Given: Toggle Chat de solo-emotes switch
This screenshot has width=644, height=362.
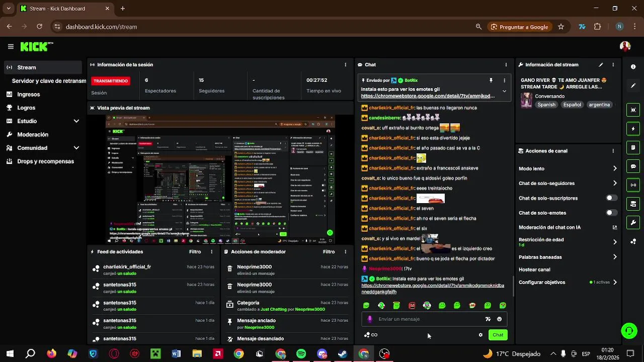Looking at the screenshot, I should tap(611, 213).
